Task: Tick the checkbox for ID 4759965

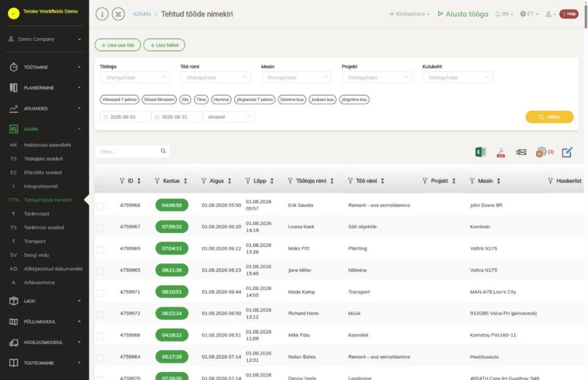Action: [100, 271]
